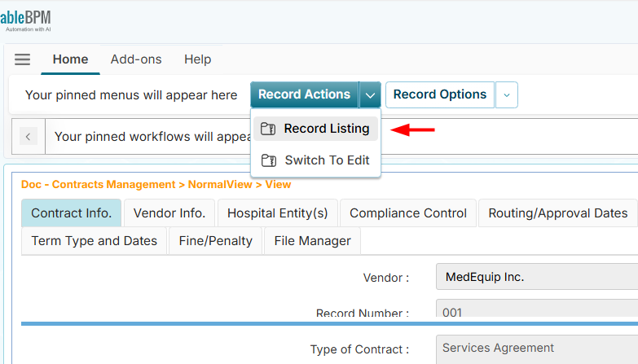Viewport: 638px width, 364px height.
Task: Open the Help menu
Action: (197, 59)
